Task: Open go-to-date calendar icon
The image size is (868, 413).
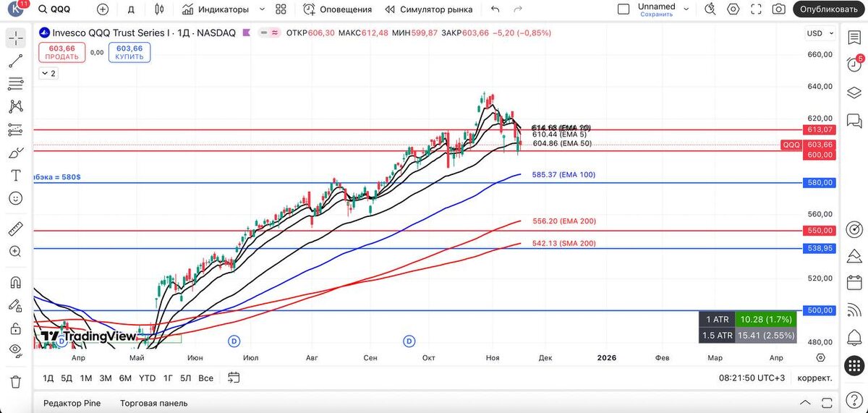Action: (x=234, y=378)
